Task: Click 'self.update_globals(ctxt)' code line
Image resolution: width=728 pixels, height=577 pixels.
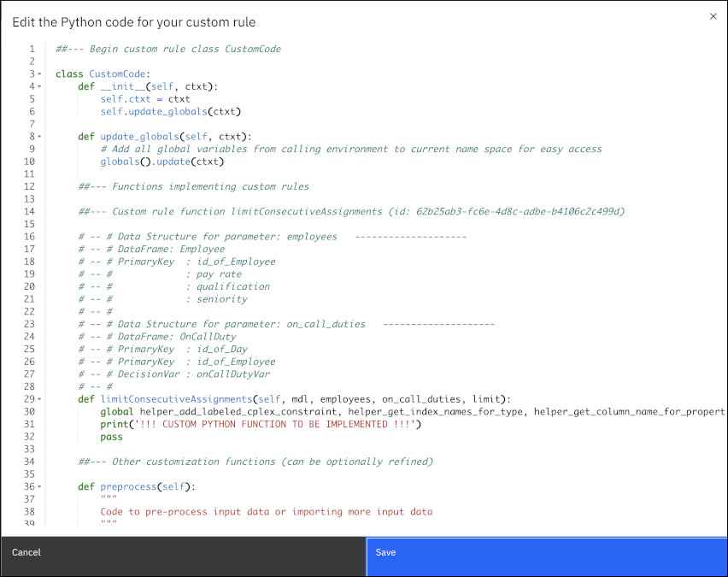Action: [171, 111]
